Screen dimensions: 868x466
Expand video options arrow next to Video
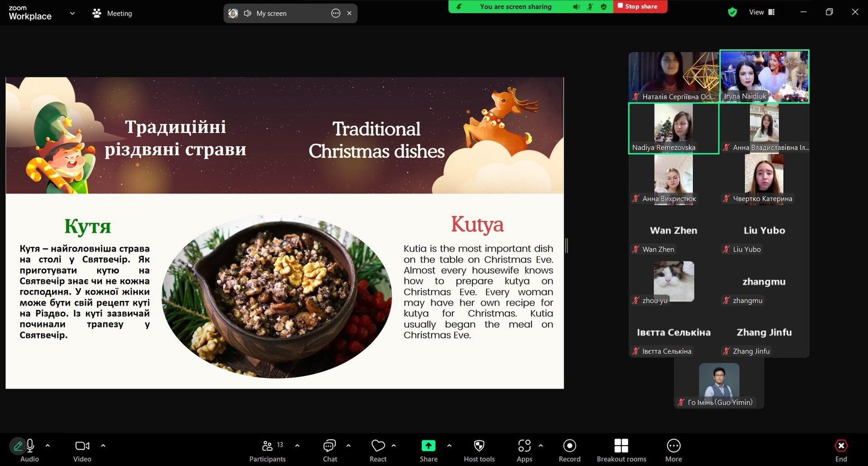pos(103,446)
